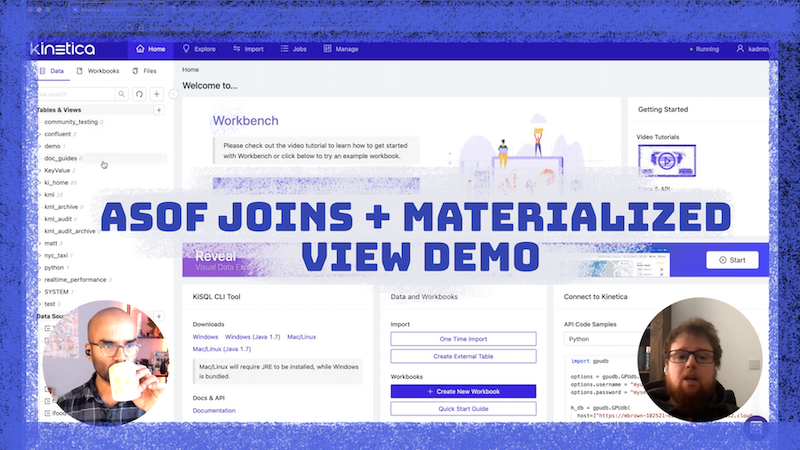Viewport: 800px width, 450px height.
Task: Click the plus icon next to refresh
Action: pos(157,94)
